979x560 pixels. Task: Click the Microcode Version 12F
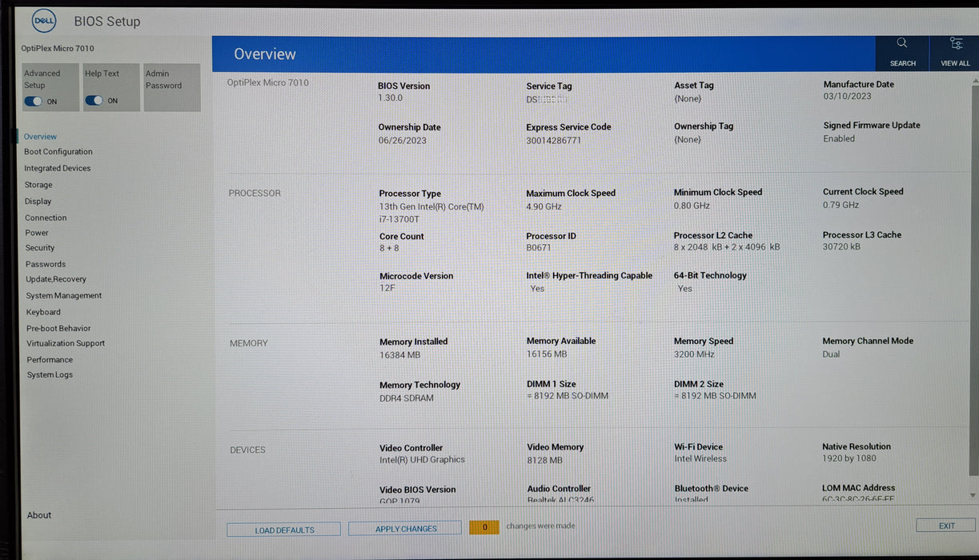[x=387, y=289]
